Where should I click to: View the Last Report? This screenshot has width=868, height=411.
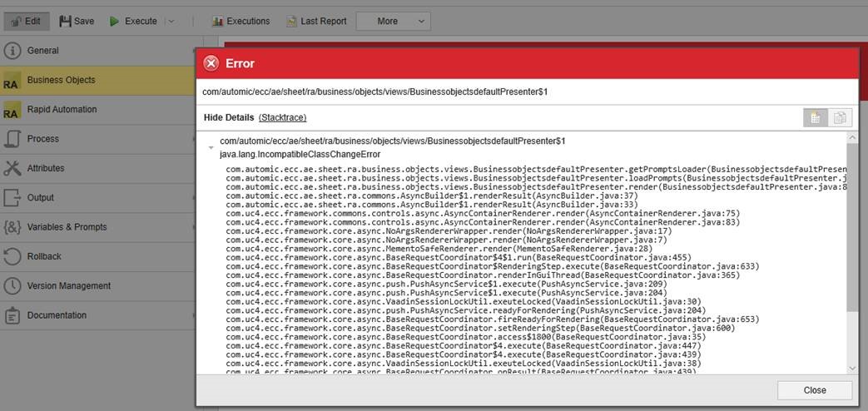[316, 21]
